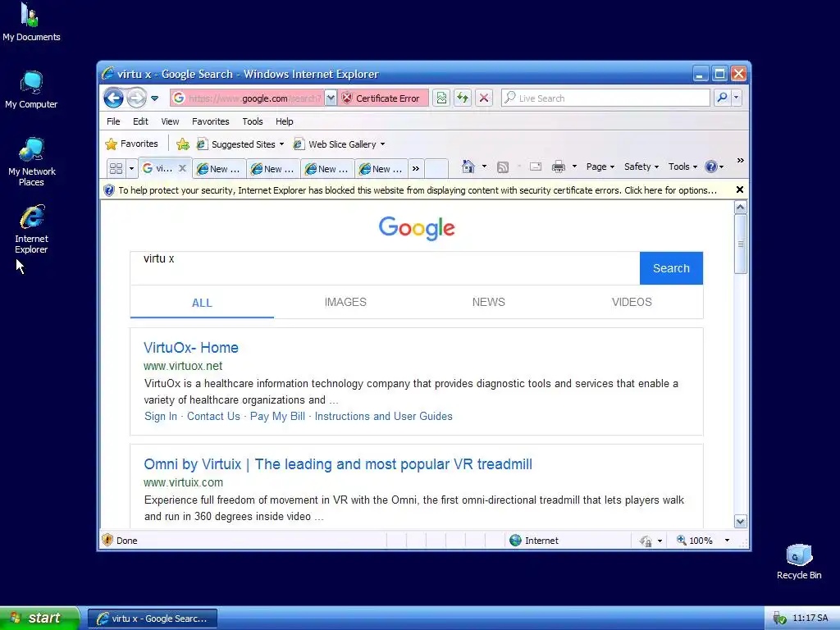Screen dimensions: 840x630
Task: Click the Print icon
Action: coord(558,167)
